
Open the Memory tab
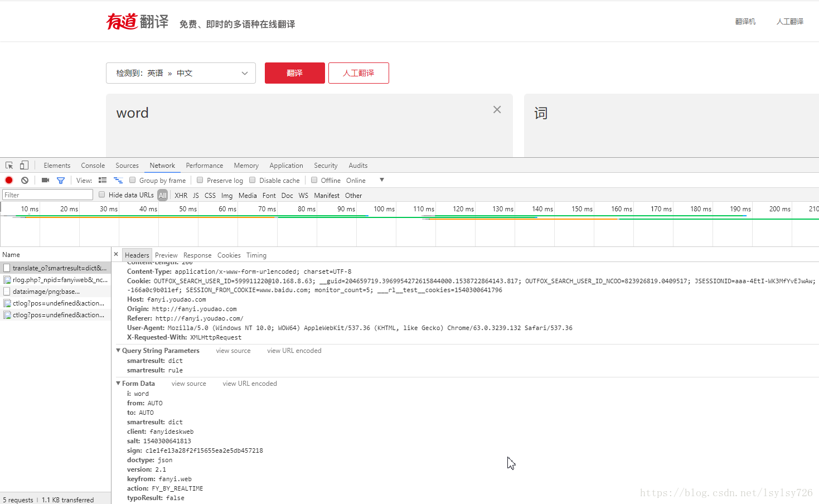tap(246, 166)
